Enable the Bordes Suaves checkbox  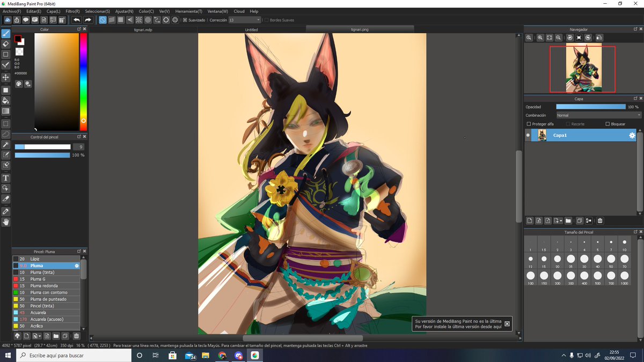click(x=266, y=20)
